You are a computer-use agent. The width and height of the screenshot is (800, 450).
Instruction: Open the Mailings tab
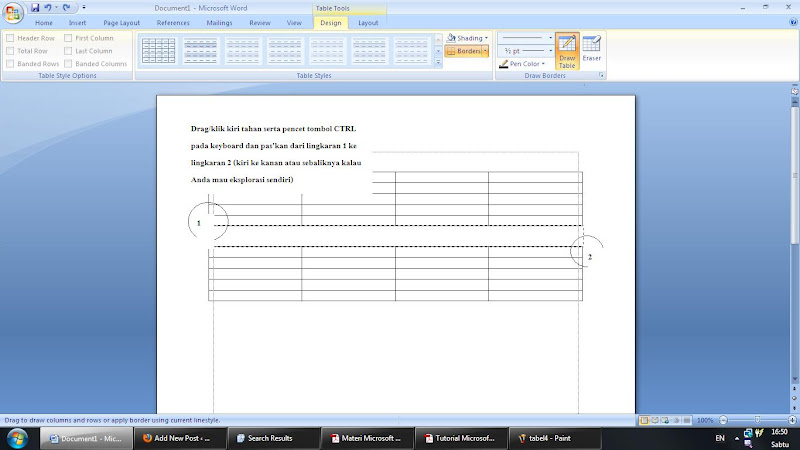pos(219,23)
